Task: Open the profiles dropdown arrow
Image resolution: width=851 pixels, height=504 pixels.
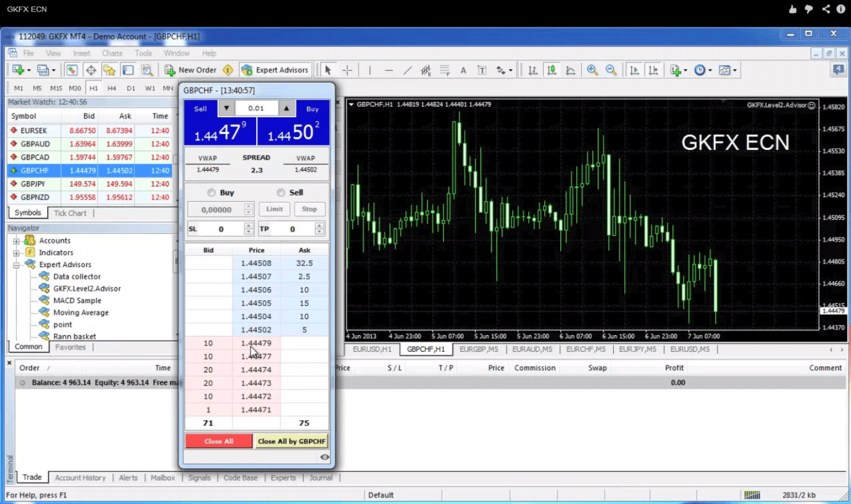Action: pos(53,70)
